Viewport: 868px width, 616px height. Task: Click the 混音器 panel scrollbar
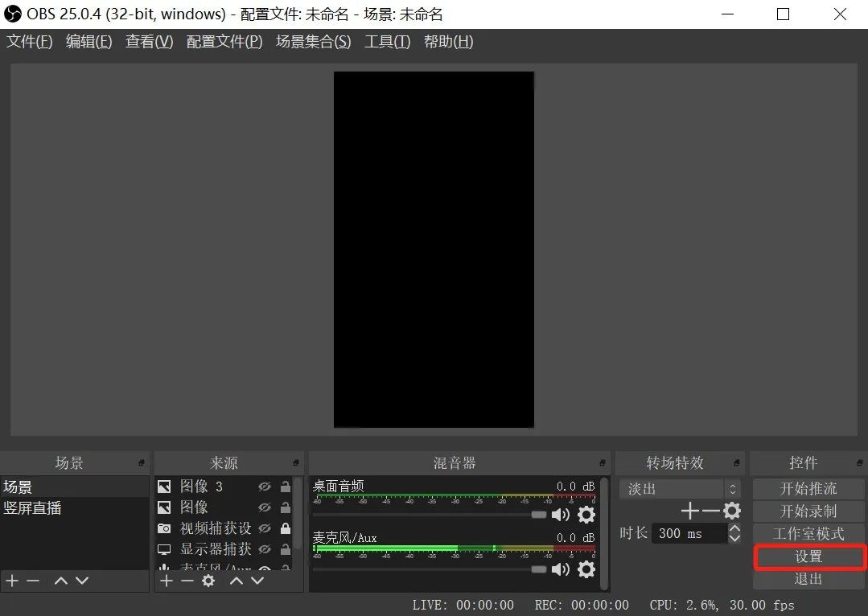(604, 533)
